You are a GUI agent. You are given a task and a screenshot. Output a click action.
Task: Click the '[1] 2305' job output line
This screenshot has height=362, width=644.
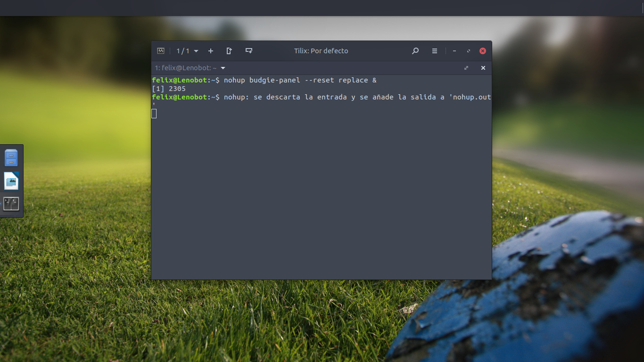pyautogui.click(x=169, y=89)
